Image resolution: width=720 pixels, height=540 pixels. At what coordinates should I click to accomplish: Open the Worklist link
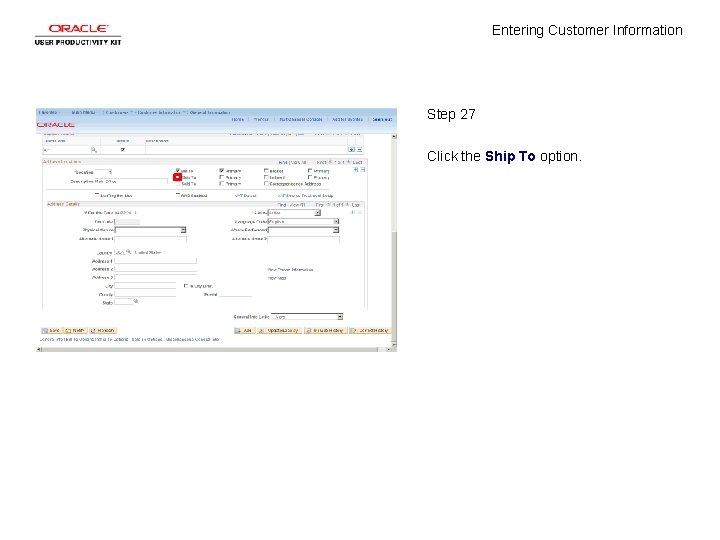coord(261,119)
